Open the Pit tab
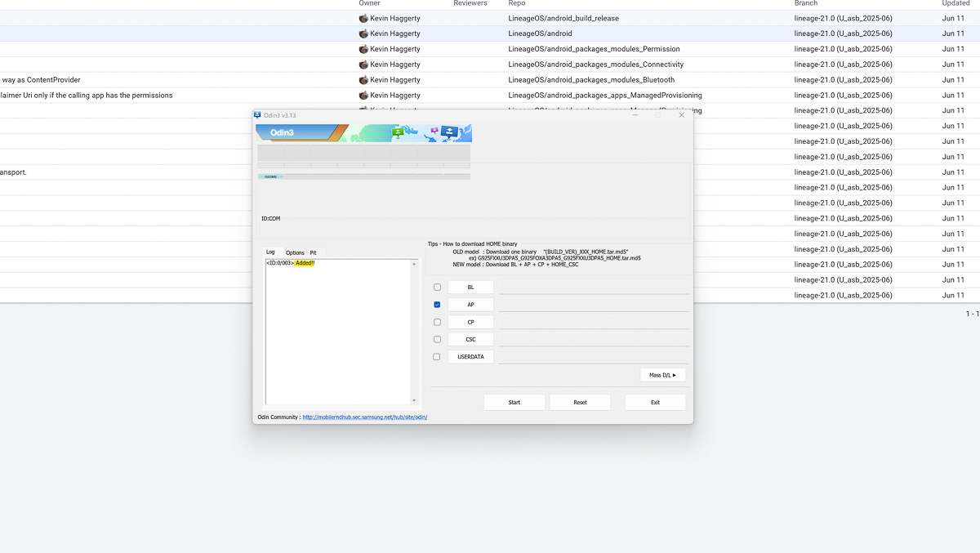The width and height of the screenshot is (980, 553). click(313, 253)
